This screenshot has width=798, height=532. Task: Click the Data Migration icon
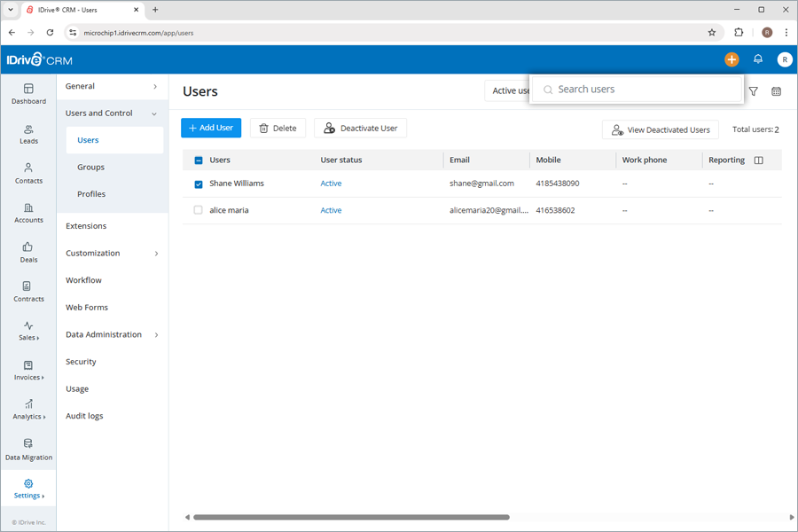(28, 450)
